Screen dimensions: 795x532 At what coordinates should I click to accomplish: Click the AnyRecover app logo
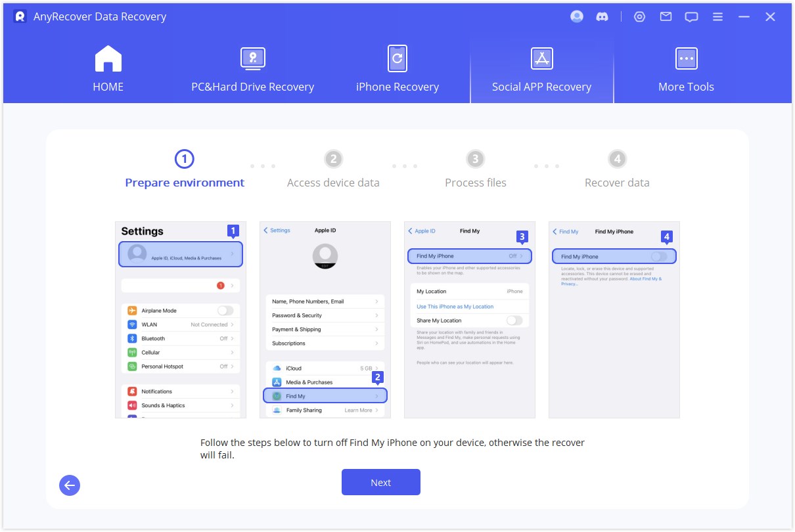pyautogui.click(x=20, y=16)
